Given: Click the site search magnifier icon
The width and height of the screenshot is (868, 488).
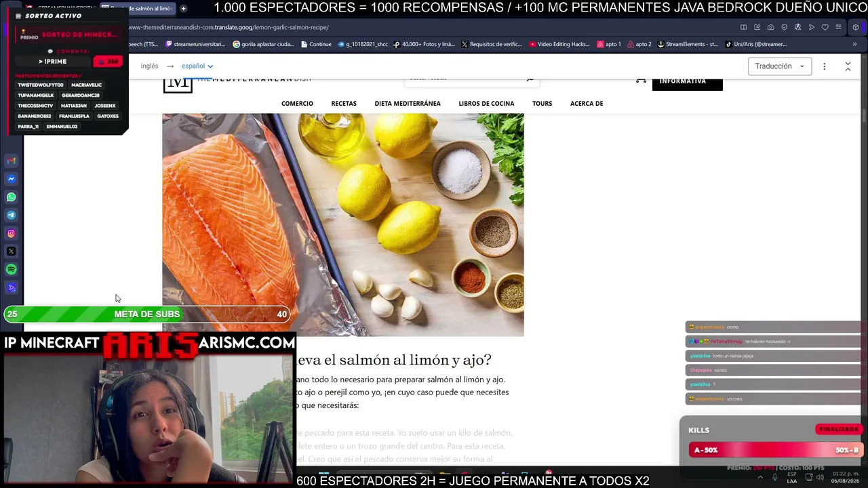Looking at the screenshot, I should 530,79.
